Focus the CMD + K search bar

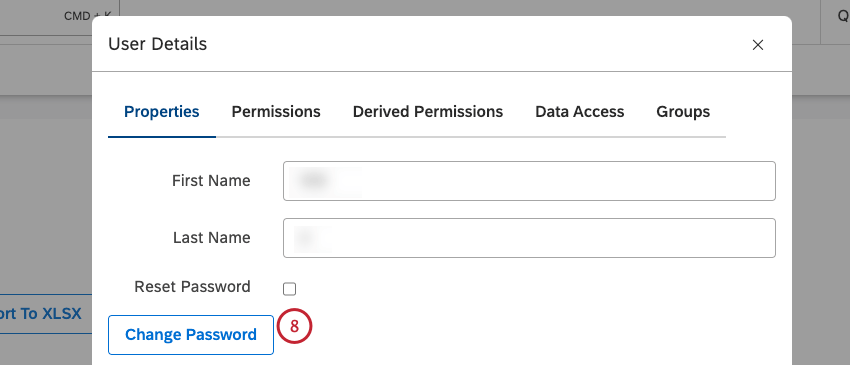point(60,18)
